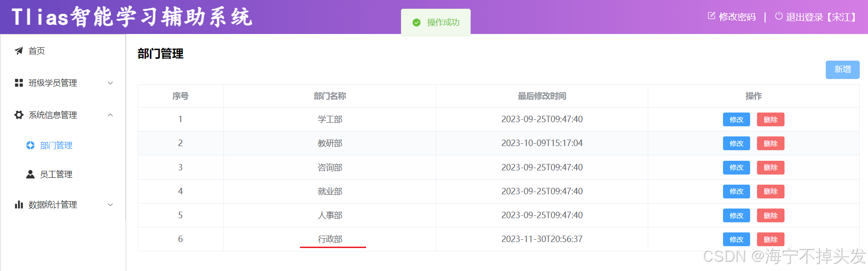Click the timestamp 2023-11-30T20:56:37
This screenshot has width=868, height=271.
(x=542, y=239)
